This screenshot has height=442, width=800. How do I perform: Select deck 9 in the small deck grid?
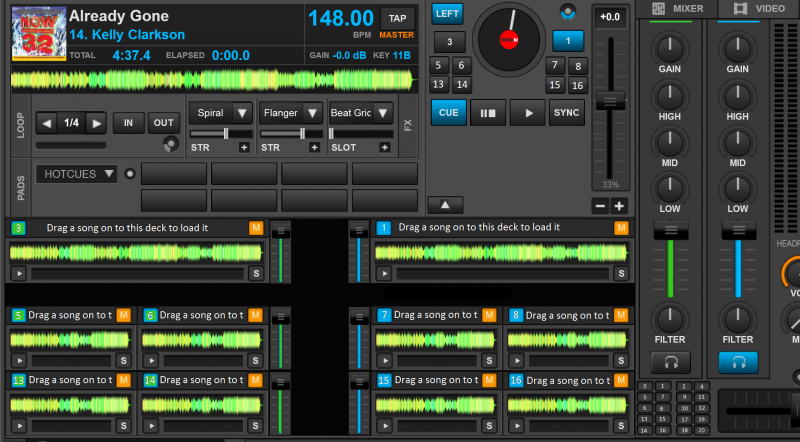coord(684,397)
